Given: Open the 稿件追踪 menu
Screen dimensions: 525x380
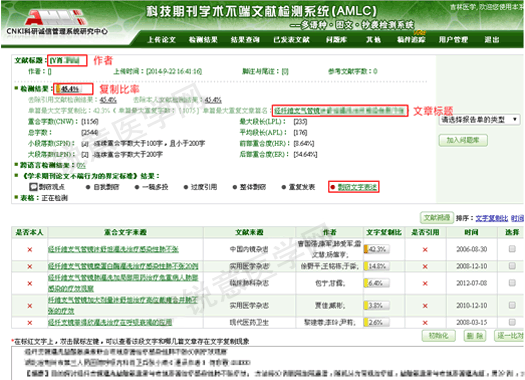Looking at the screenshot, I should pos(411,40).
